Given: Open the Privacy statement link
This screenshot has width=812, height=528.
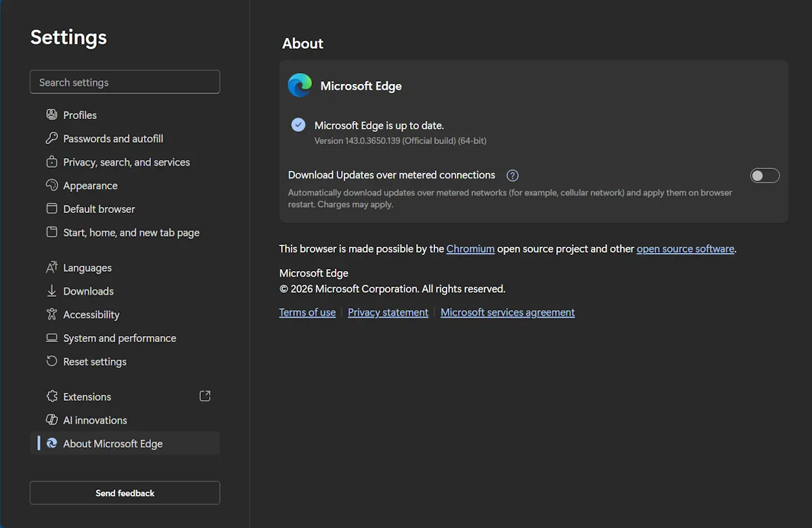Looking at the screenshot, I should (388, 312).
